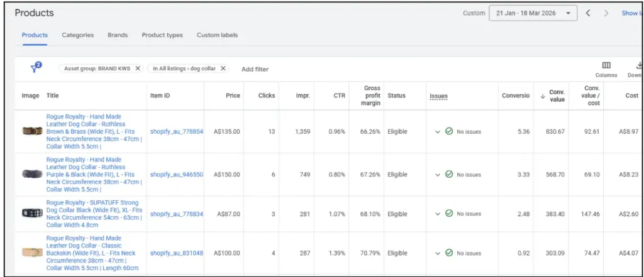This screenshot has height=277, width=644.
Task: Open Ruthless Purple & Black collar title
Action: point(94,175)
